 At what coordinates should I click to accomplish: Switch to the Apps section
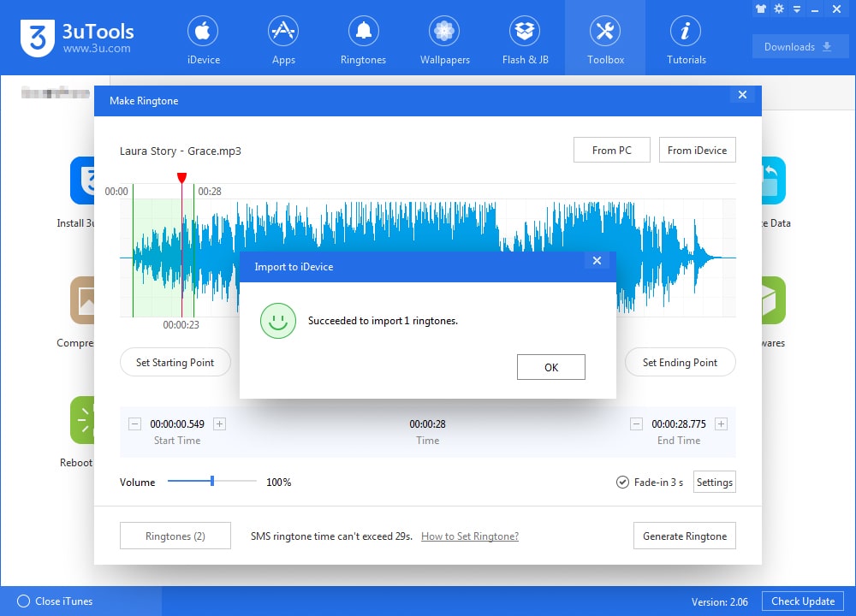283,38
